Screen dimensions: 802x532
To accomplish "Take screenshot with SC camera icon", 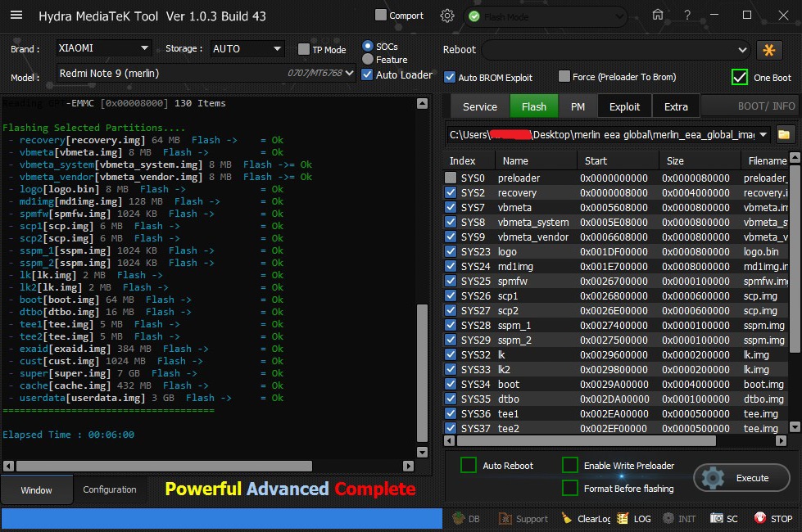I will 717,518.
